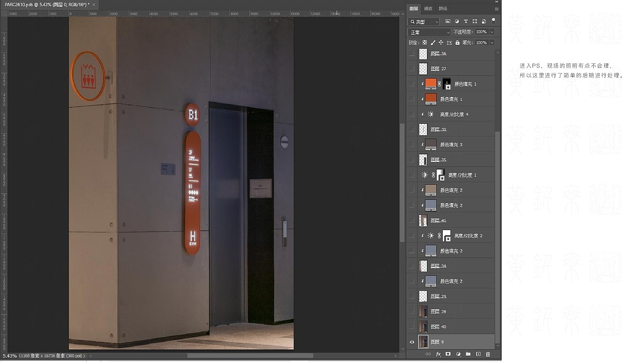The height and width of the screenshot is (362, 644).
Task: Click the link layers icon at panel bottom
Action: coord(428,354)
